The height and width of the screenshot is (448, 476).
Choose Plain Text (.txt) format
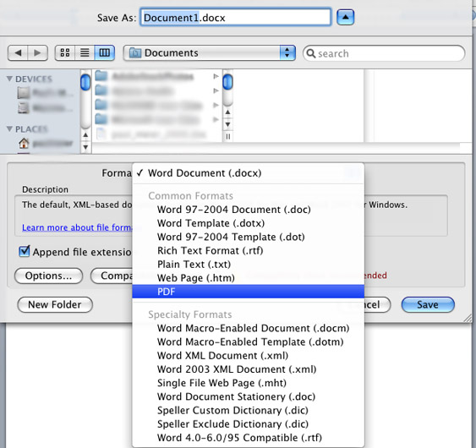[248, 264]
